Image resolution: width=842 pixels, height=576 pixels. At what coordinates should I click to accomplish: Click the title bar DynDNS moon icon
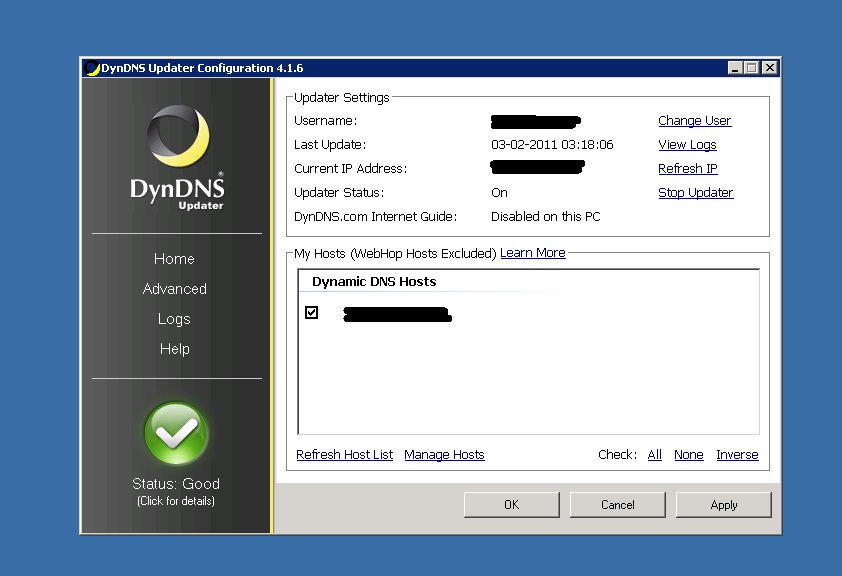point(92,68)
